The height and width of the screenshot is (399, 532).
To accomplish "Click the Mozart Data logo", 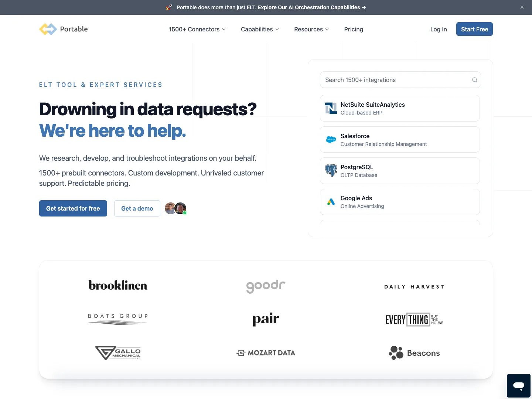I will click(x=266, y=353).
